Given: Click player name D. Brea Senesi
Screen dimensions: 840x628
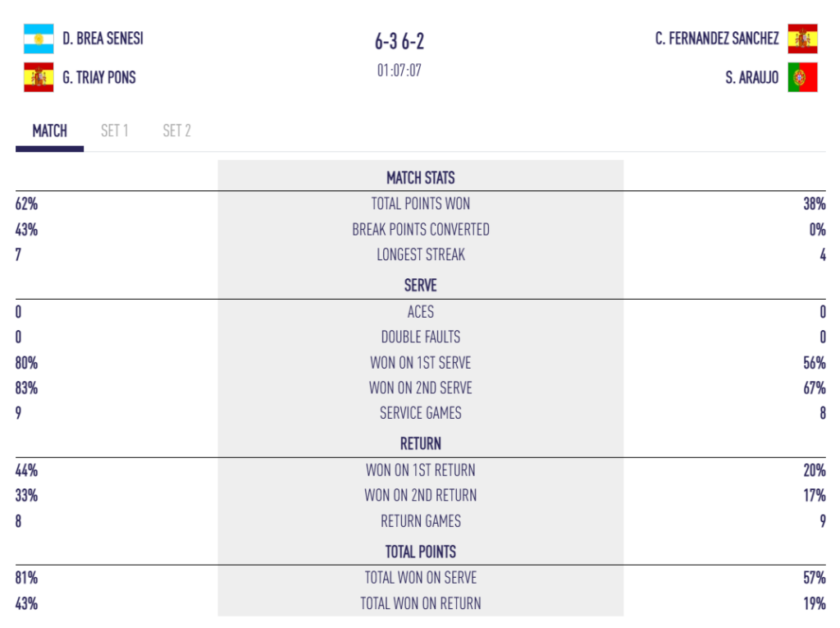Looking at the screenshot, I should [x=103, y=39].
